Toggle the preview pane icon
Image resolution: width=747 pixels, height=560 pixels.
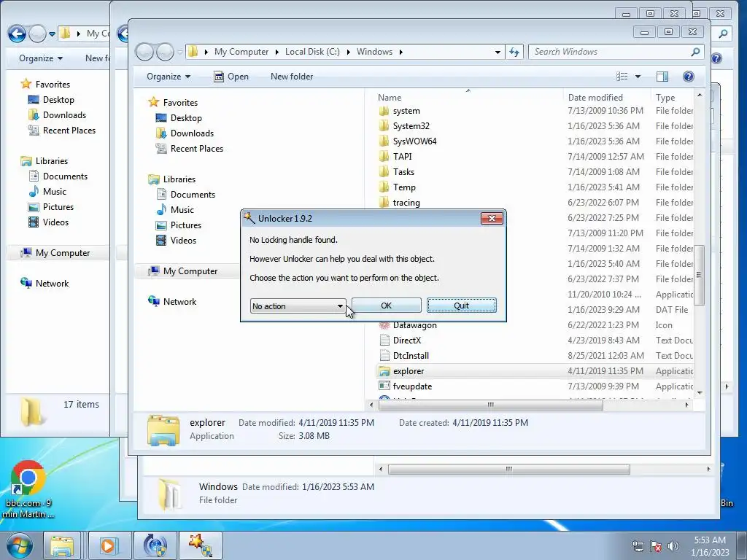(662, 76)
